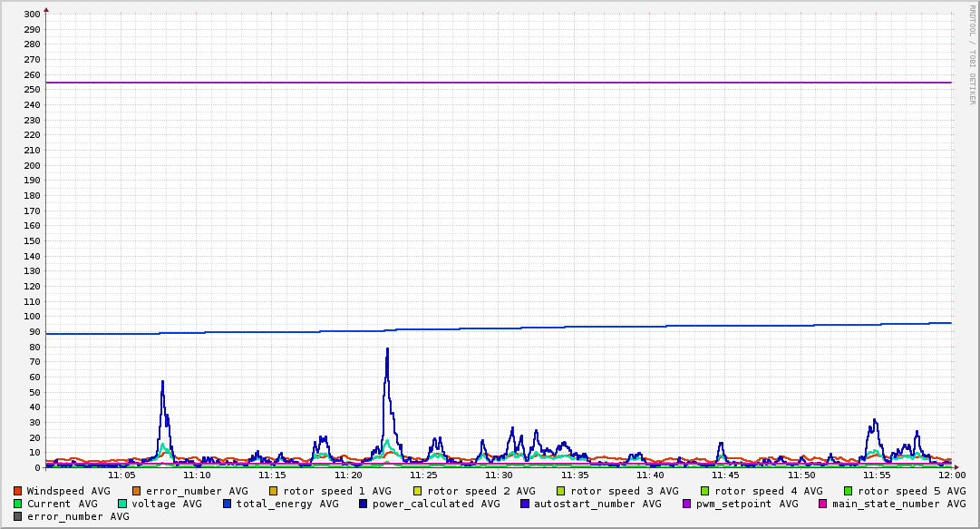
Task: Click the gray error_number AVG swatch
Action: (18, 516)
